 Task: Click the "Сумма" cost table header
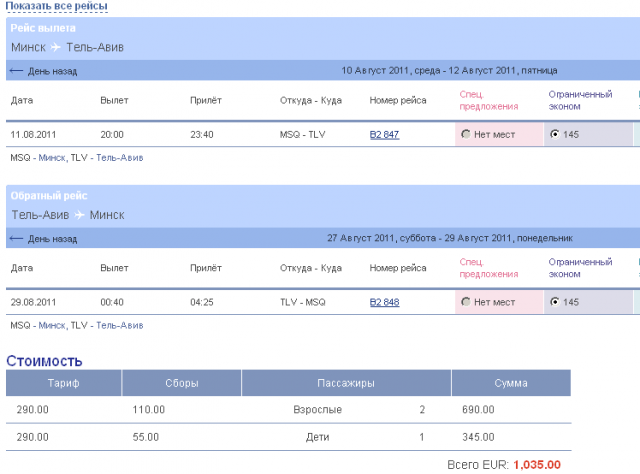tap(510, 383)
